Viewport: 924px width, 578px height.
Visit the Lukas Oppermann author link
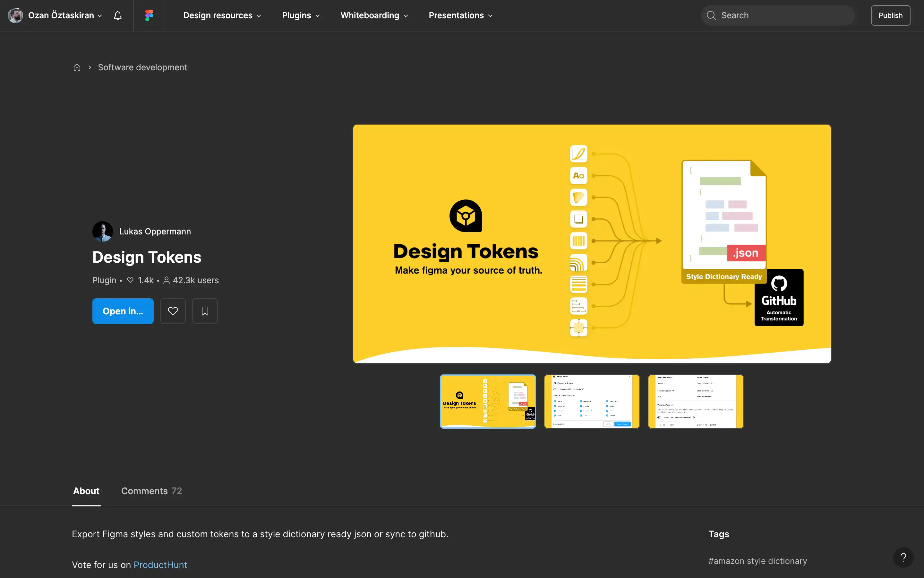pyautogui.click(x=155, y=231)
